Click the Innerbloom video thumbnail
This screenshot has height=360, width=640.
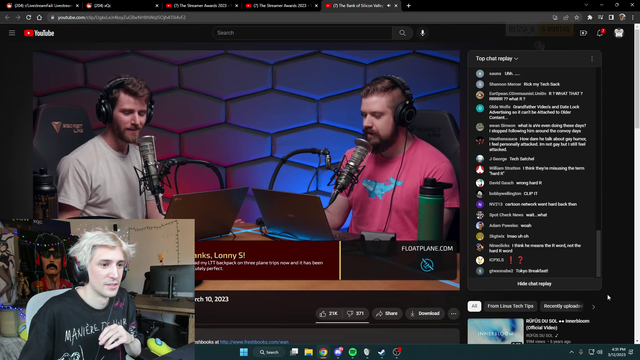(x=495, y=331)
